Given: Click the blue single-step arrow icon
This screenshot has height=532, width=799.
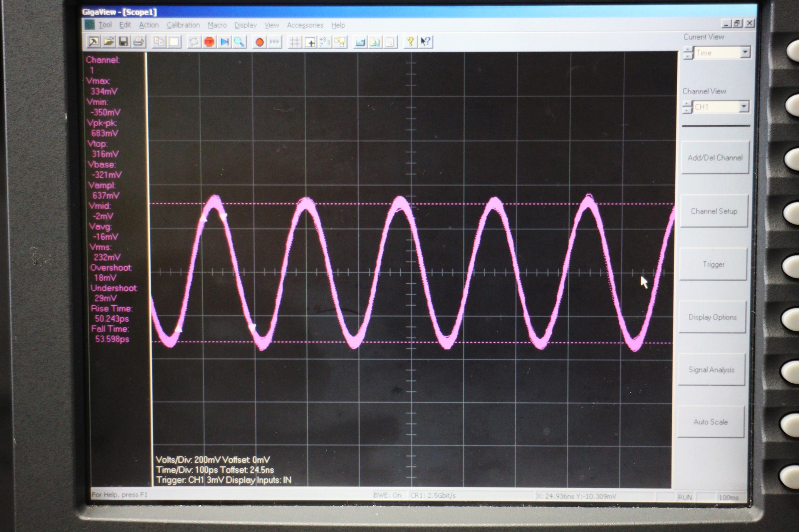Looking at the screenshot, I should [x=224, y=42].
